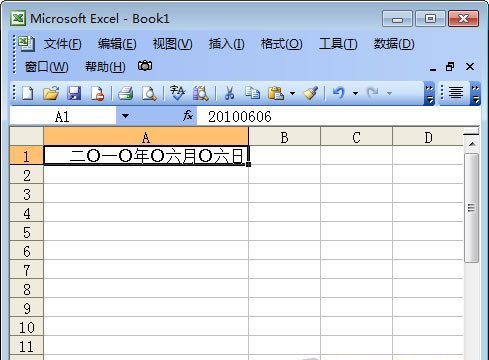Open the 插入(I) menu
Image resolution: width=489 pixels, height=360 pixels.
226,44
